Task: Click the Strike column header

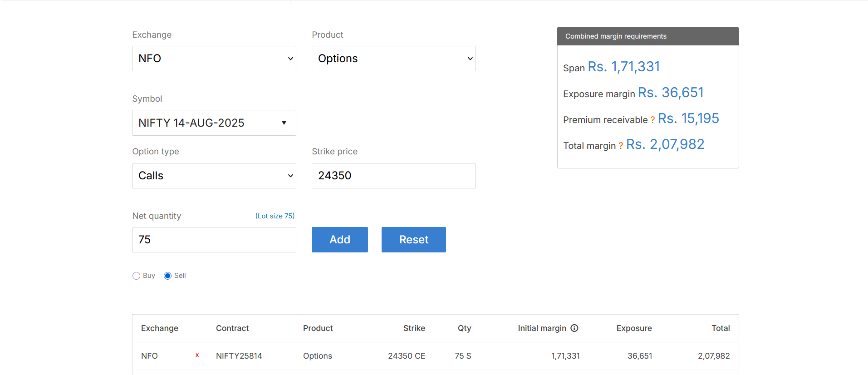Action: click(414, 328)
